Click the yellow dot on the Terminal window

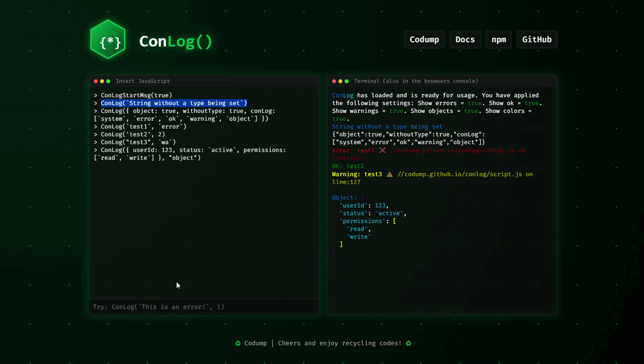(340, 81)
